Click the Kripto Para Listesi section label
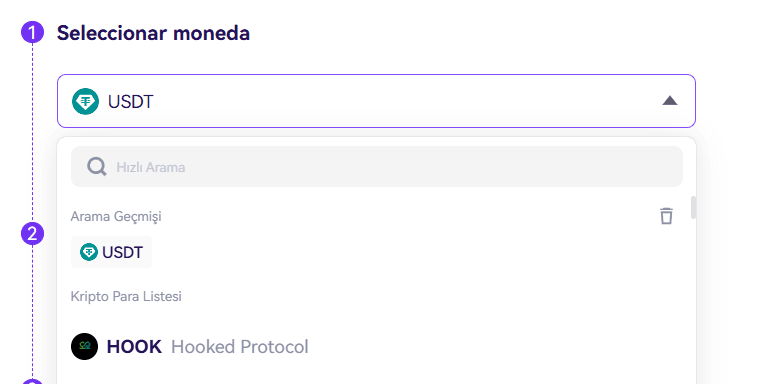Viewport: 771px width, 384px height. coord(126,296)
